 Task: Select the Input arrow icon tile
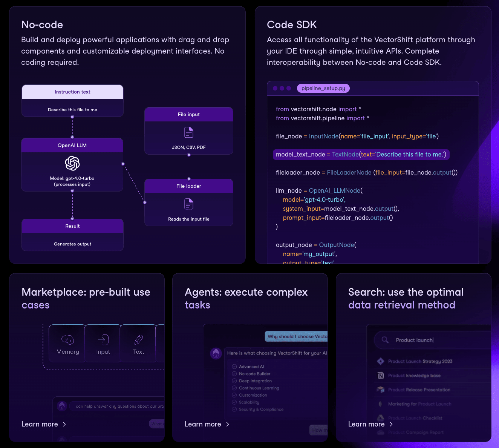point(103,343)
